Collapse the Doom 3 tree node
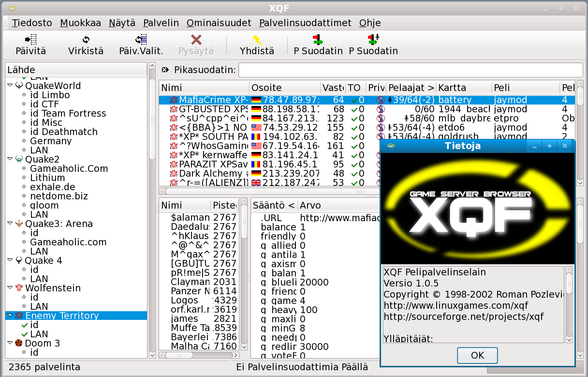588x377 pixels. pyautogui.click(x=10, y=343)
